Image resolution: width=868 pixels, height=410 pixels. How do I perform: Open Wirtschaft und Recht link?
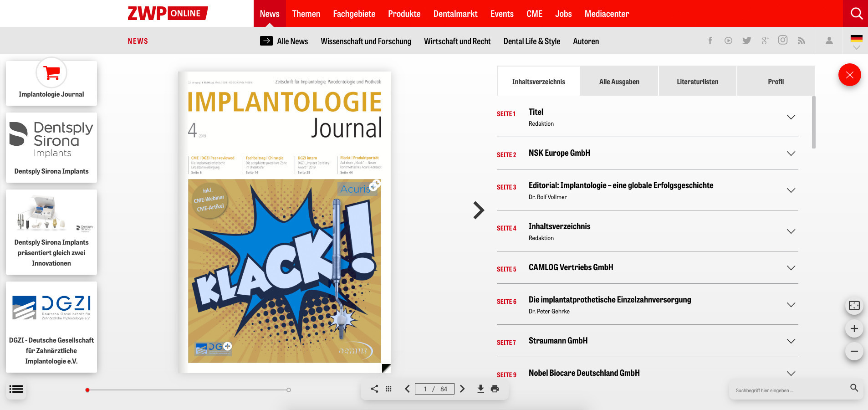(457, 41)
